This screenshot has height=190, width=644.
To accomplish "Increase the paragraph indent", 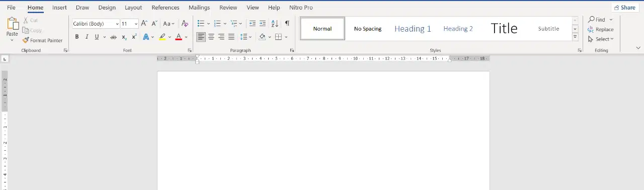I will (263, 23).
